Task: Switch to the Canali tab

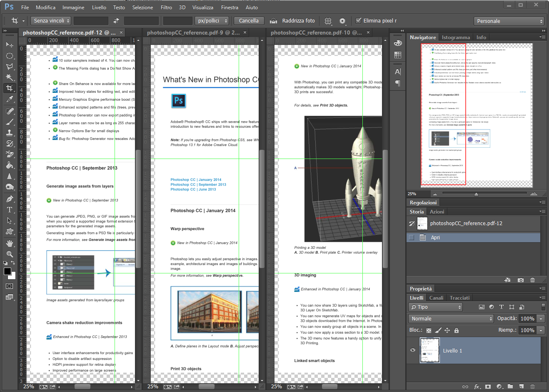Action: click(436, 298)
